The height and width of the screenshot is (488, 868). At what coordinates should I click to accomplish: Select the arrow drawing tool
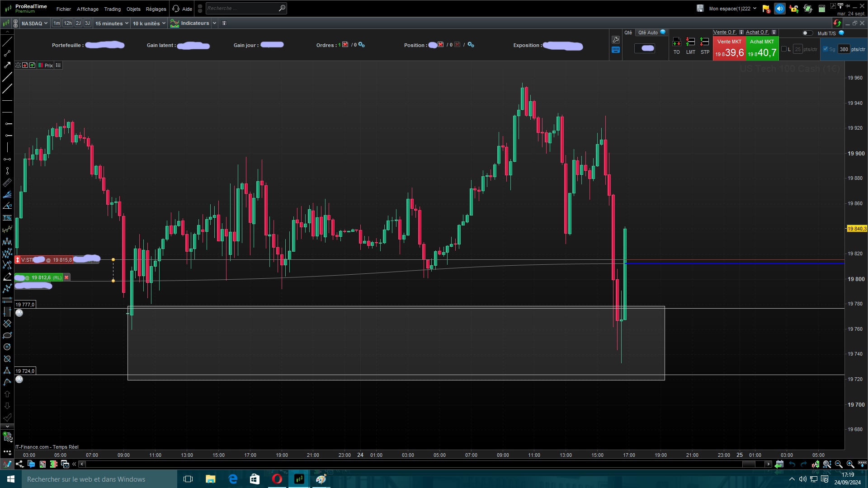point(7,66)
